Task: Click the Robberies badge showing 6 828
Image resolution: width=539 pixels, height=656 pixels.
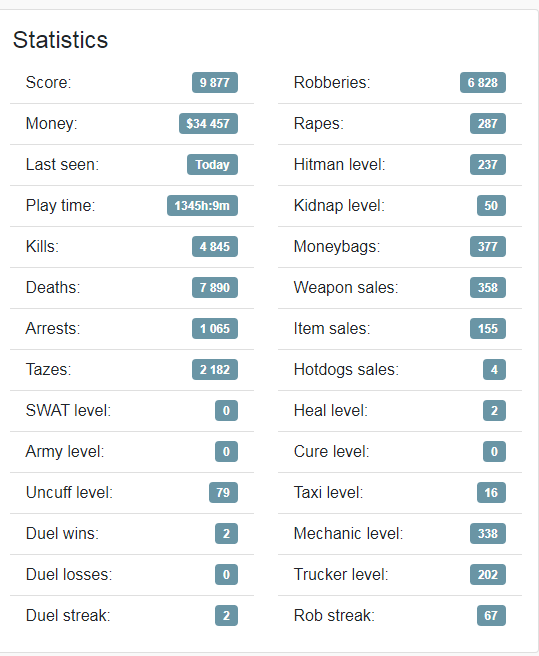Action: pos(483,82)
